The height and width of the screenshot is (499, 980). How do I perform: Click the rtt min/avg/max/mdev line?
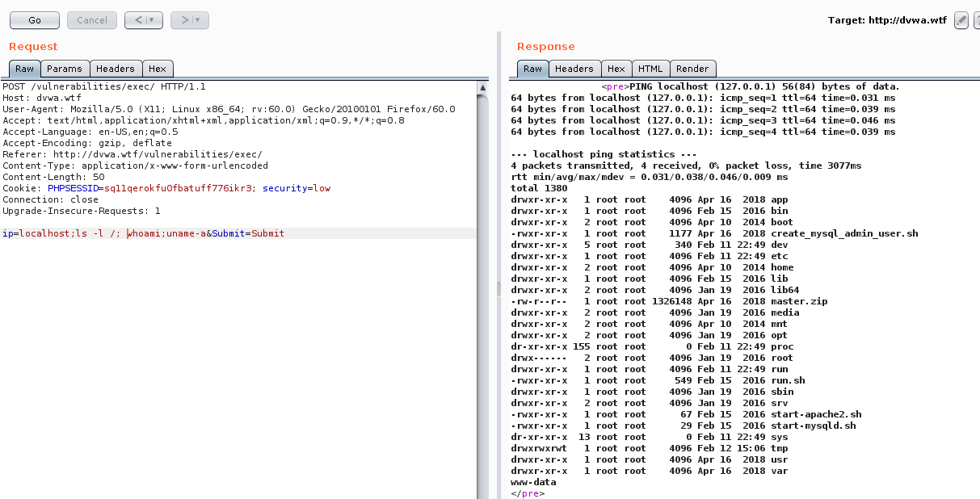pos(650,177)
